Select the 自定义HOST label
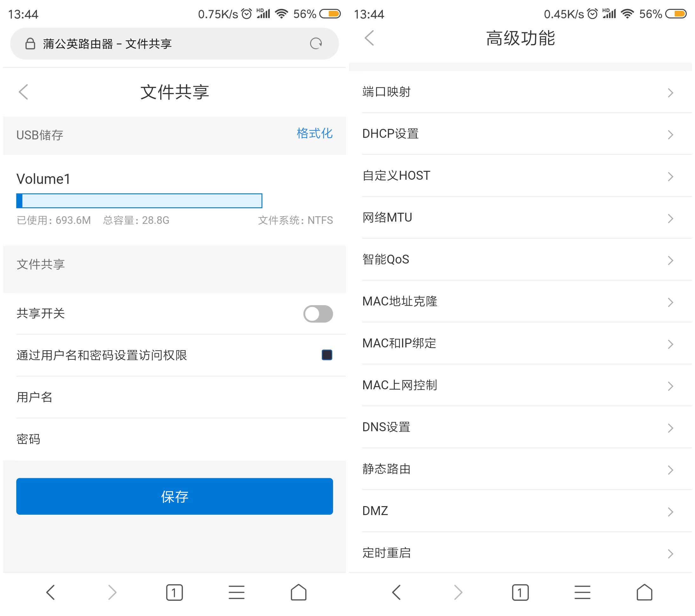This screenshot has width=695, height=616. pyautogui.click(x=396, y=176)
